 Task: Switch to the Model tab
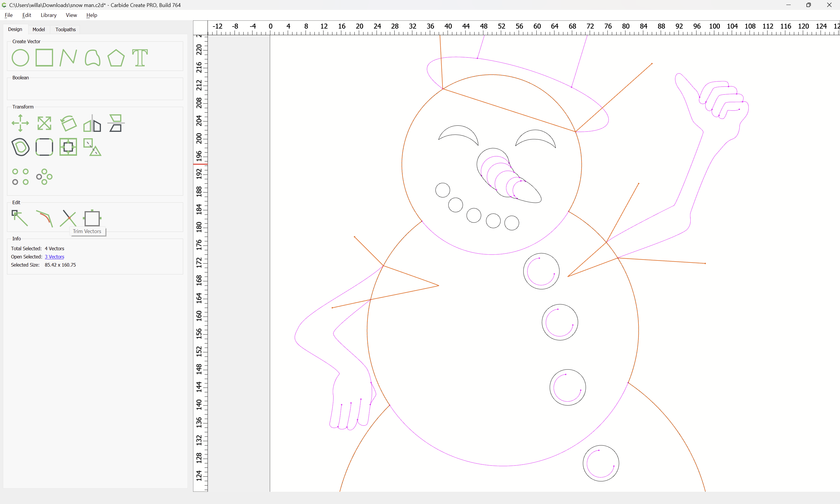pos(39,29)
